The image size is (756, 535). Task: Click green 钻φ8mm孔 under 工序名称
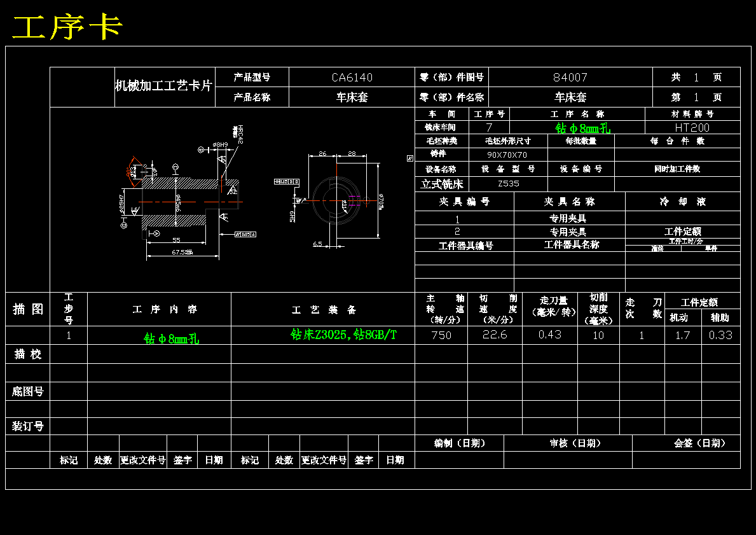tap(582, 128)
